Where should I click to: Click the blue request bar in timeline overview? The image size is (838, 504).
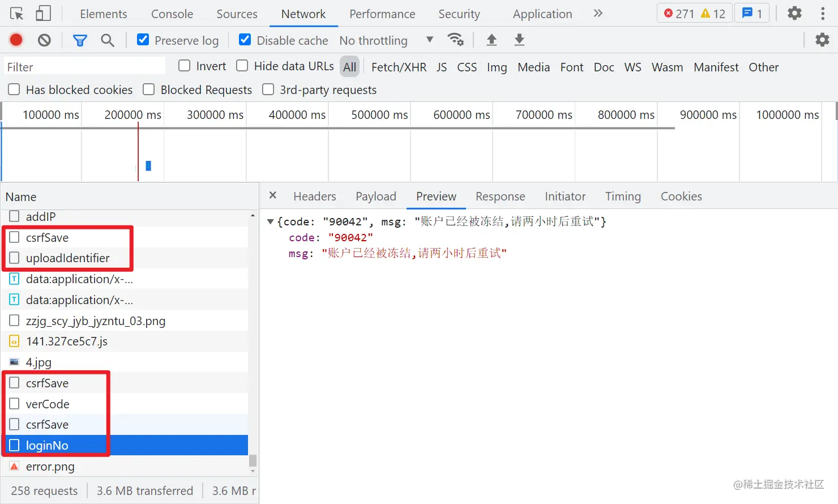point(148,165)
